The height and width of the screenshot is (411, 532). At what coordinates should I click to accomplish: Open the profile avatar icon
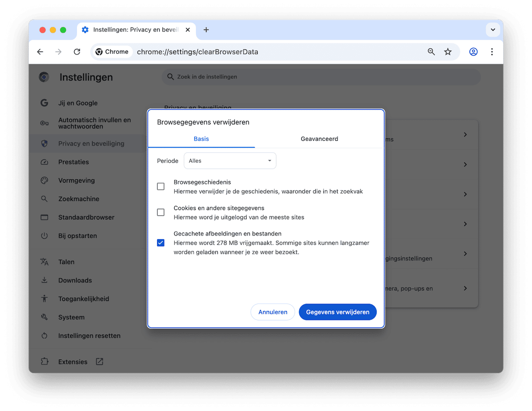pyautogui.click(x=473, y=52)
